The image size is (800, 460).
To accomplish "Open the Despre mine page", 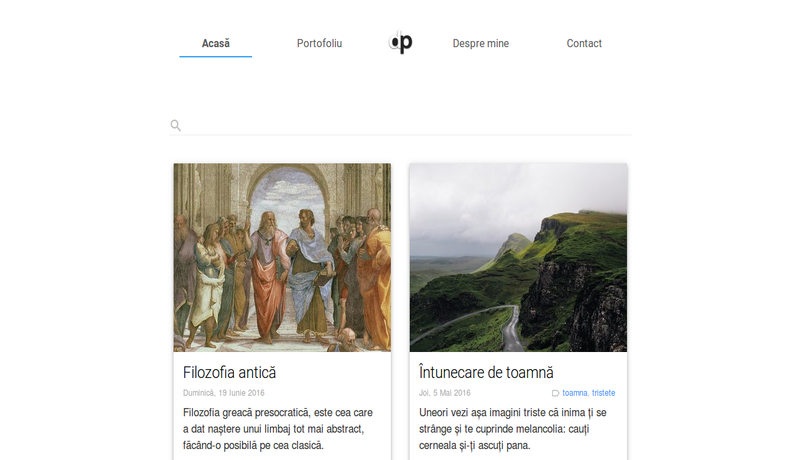I will [x=481, y=43].
